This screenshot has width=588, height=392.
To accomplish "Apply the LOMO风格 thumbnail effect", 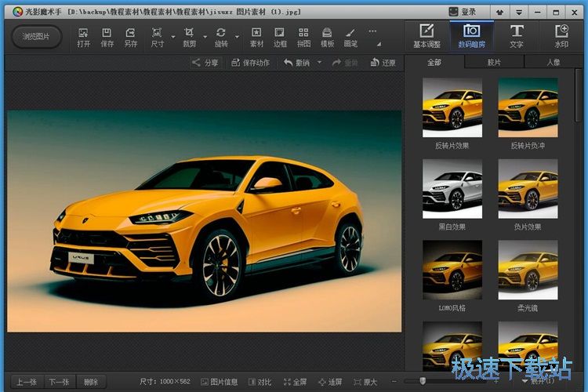I will pos(452,270).
